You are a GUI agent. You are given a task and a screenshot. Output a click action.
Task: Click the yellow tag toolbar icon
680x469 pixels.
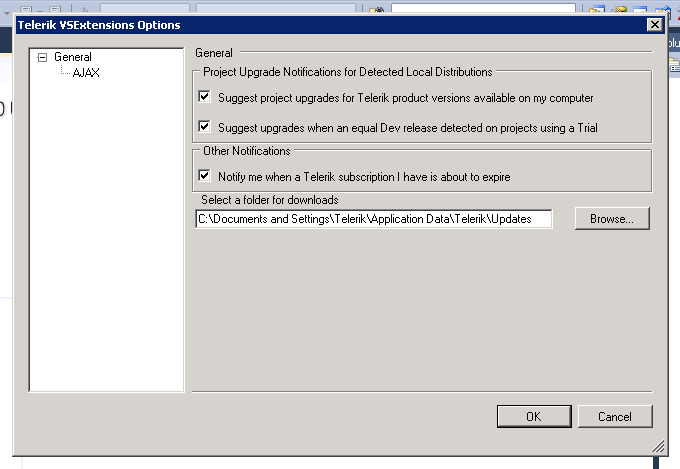coord(620,10)
